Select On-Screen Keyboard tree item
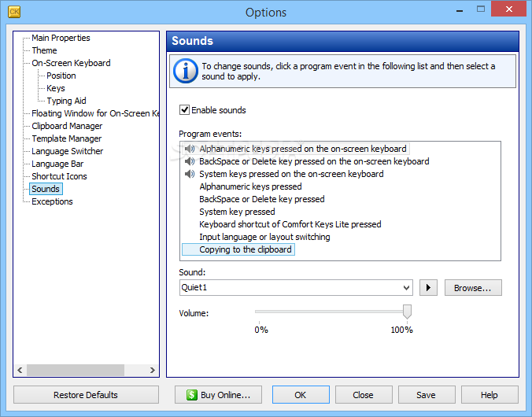 pos(71,63)
